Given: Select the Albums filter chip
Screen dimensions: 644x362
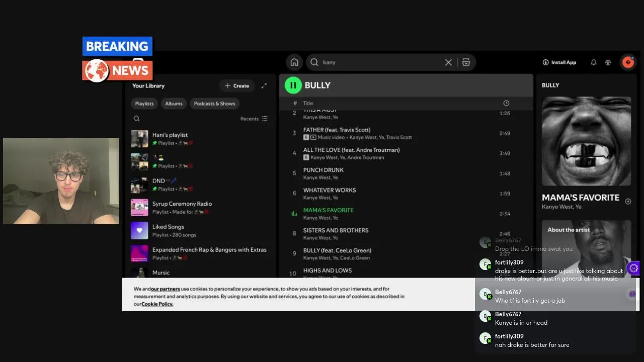Looking at the screenshot, I should point(174,104).
